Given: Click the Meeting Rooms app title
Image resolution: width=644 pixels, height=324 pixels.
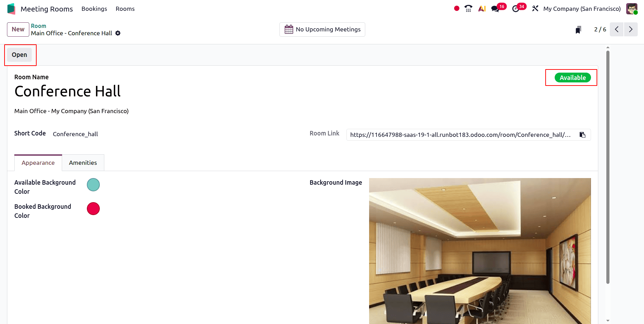Looking at the screenshot, I should tap(47, 9).
